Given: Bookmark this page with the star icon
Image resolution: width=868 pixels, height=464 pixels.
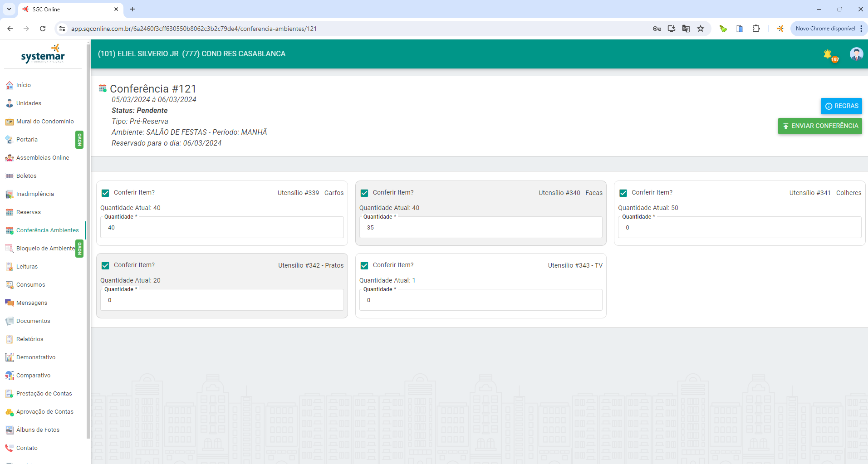Looking at the screenshot, I should (701, 29).
